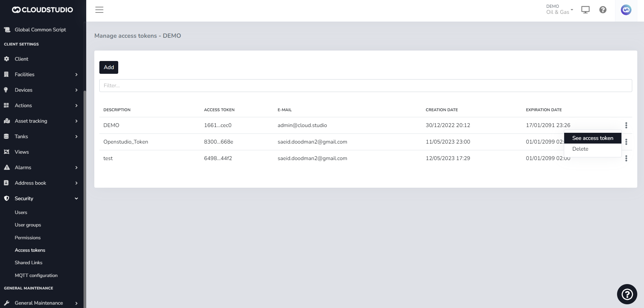Click the Filter input field
The width and height of the screenshot is (644, 308).
[x=365, y=86]
